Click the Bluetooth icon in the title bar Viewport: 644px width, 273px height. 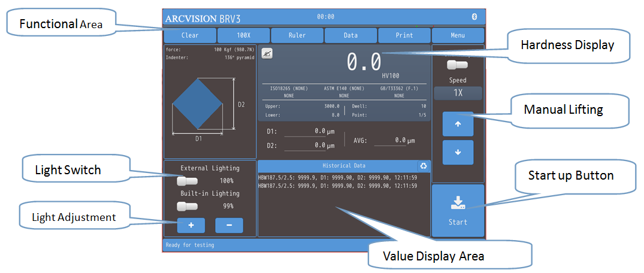point(473,16)
